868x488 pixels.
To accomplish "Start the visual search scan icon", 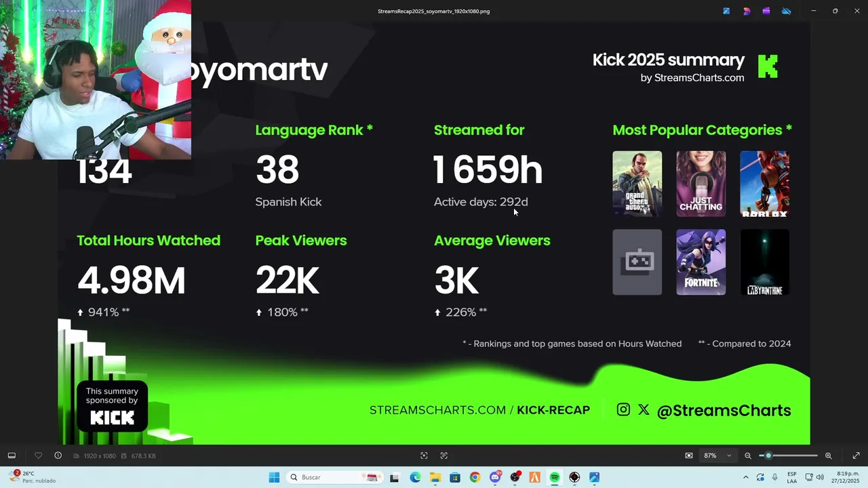I will [x=424, y=455].
